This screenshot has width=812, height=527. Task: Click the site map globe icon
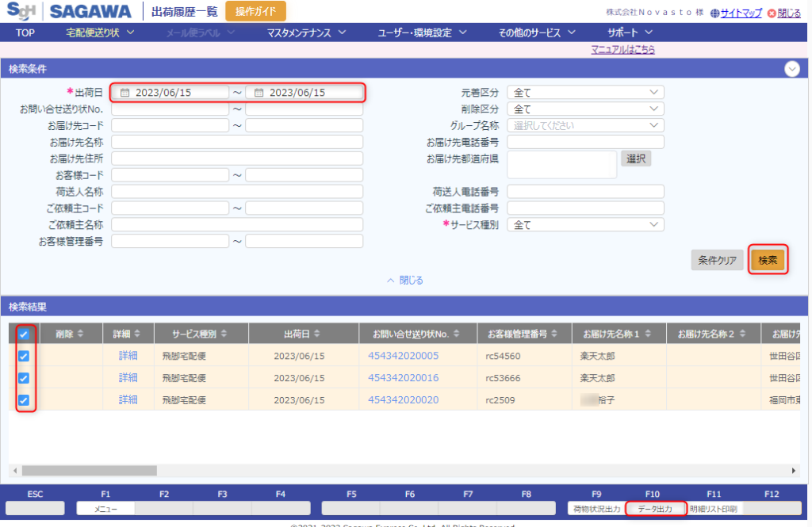coord(714,13)
